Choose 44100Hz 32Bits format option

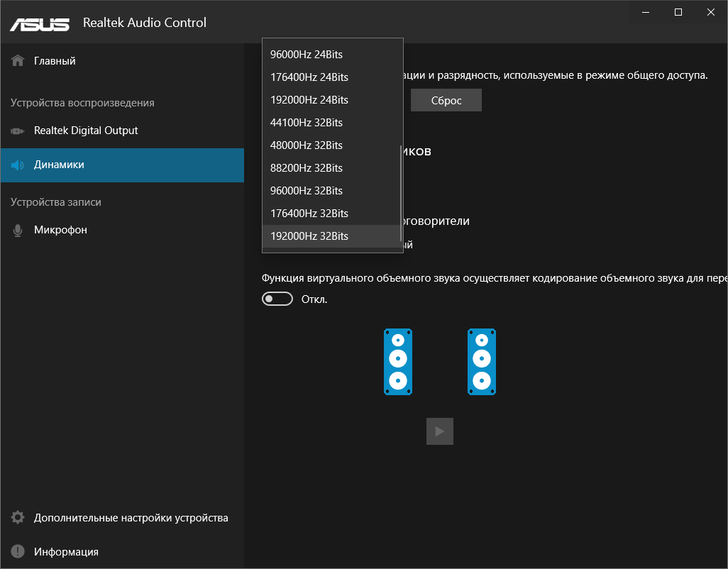[x=307, y=123]
